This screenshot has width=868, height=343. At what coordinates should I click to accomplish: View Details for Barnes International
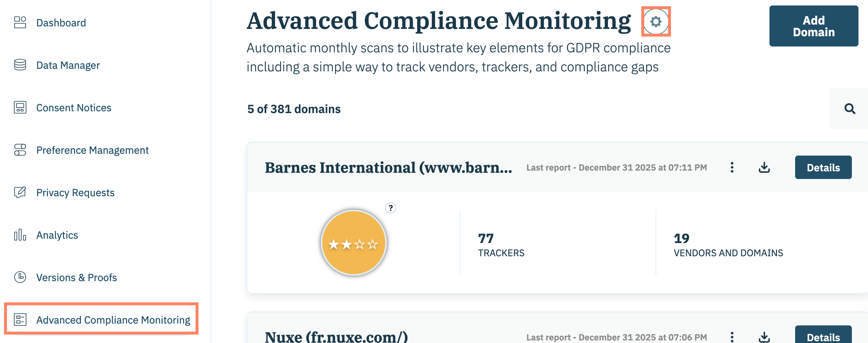823,168
